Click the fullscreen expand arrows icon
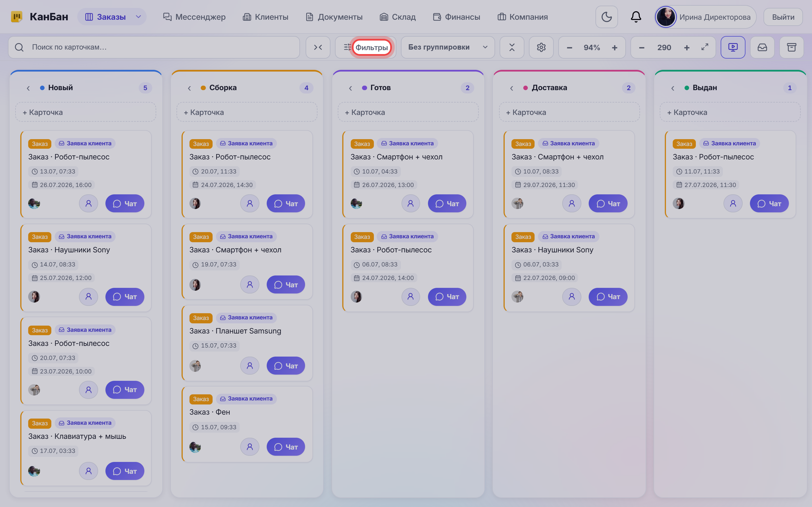Image resolution: width=812 pixels, height=507 pixels. [705, 47]
